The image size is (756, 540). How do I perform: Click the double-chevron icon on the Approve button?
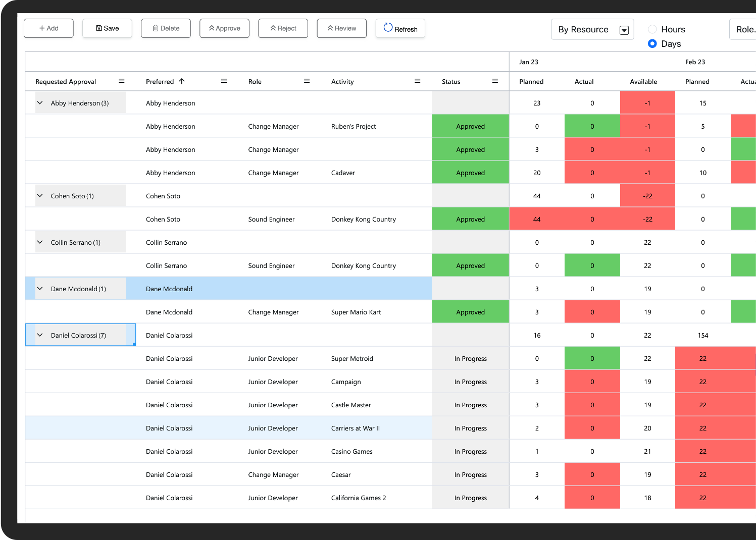coord(212,28)
